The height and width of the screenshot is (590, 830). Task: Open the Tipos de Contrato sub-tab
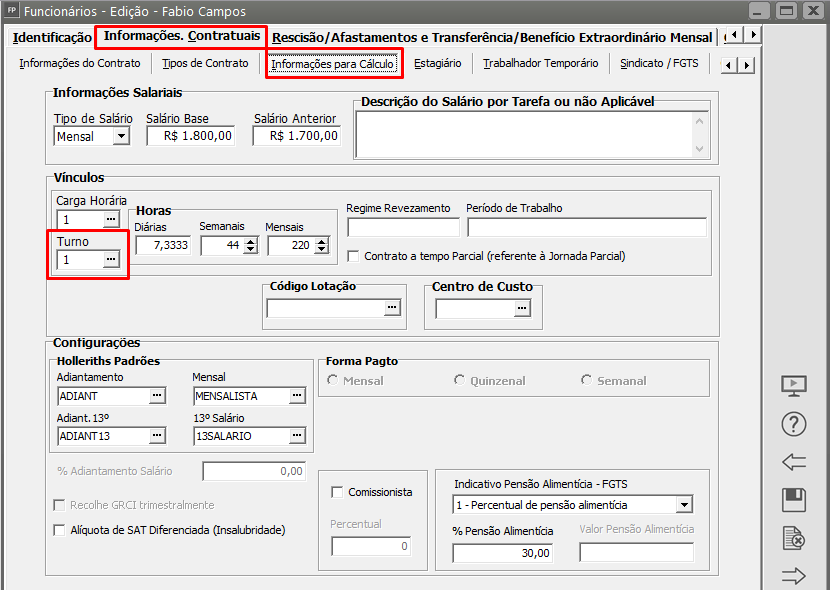pyautogui.click(x=205, y=63)
